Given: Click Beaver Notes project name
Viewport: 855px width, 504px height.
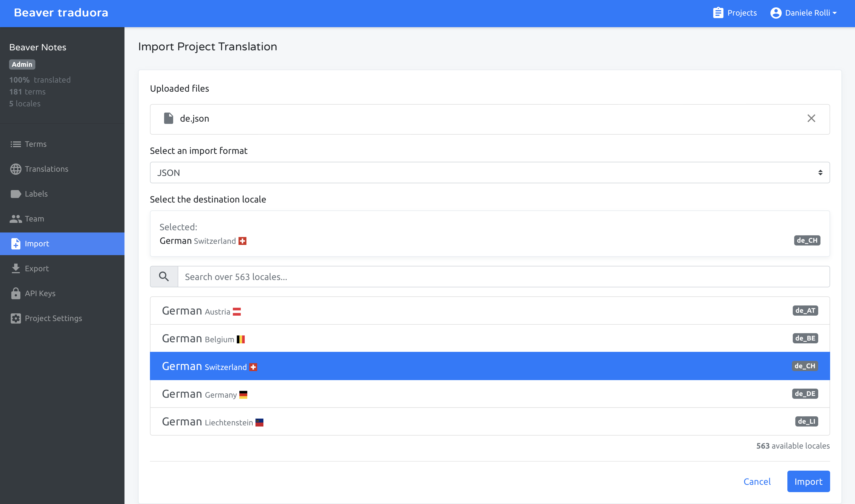Looking at the screenshot, I should (x=38, y=47).
